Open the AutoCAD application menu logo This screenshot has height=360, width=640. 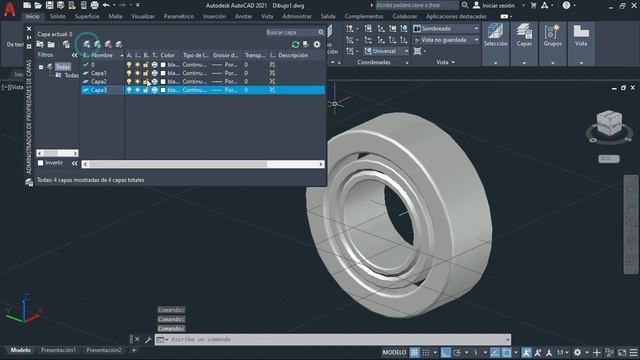9,9
